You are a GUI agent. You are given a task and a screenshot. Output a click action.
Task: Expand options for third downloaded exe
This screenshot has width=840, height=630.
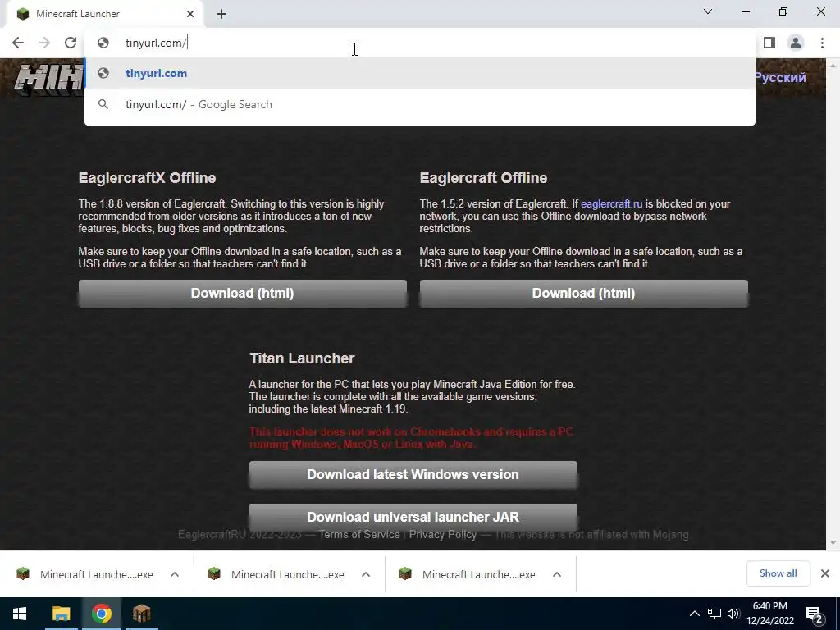tap(557, 574)
